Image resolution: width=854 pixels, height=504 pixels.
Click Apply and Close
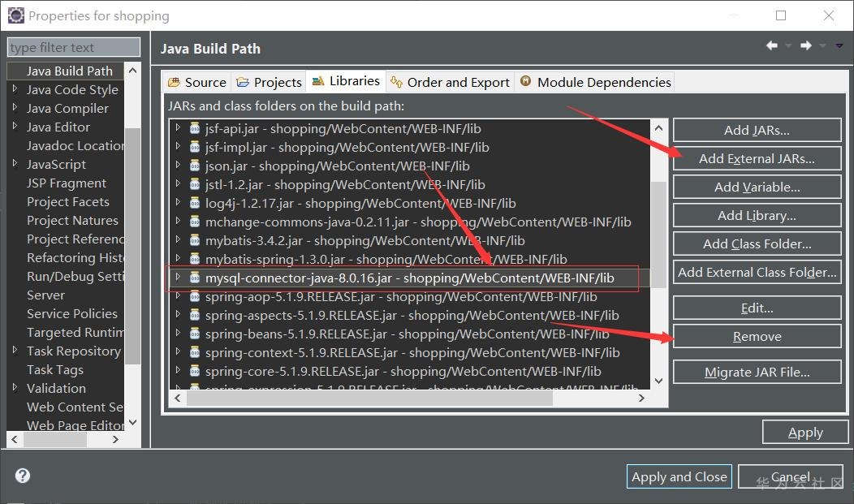[x=679, y=476]
